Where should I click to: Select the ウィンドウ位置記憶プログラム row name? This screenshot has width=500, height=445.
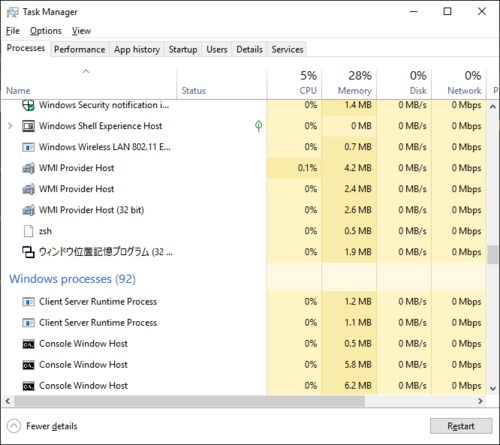106,252
